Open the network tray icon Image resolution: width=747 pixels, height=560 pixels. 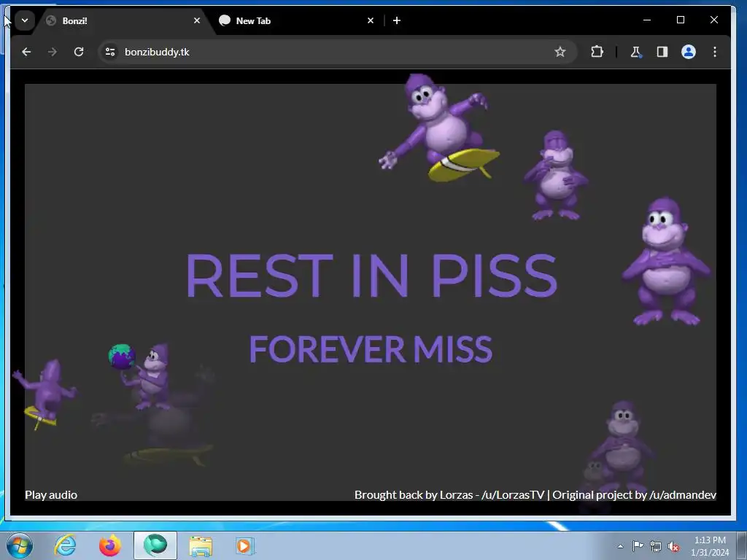pos(656,546)
